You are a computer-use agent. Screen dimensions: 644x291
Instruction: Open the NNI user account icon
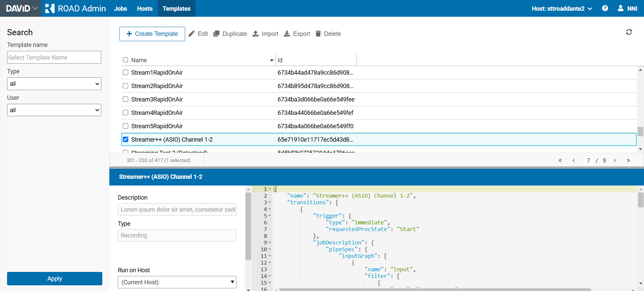click(x=621, y=8)
